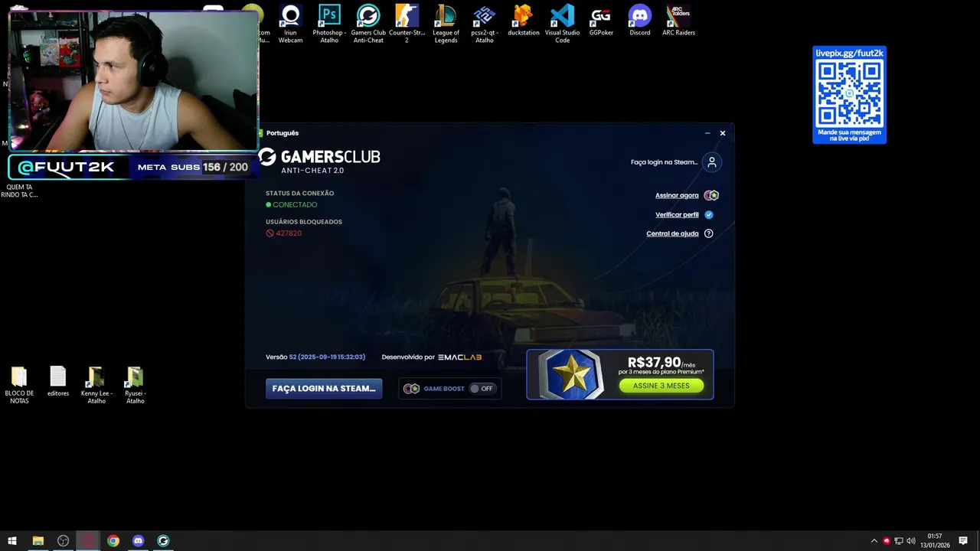Viewport: 980px width, 551px height.
Task: Click the help question mark icon
Action: pyautogui.click(x=708, y=233)
